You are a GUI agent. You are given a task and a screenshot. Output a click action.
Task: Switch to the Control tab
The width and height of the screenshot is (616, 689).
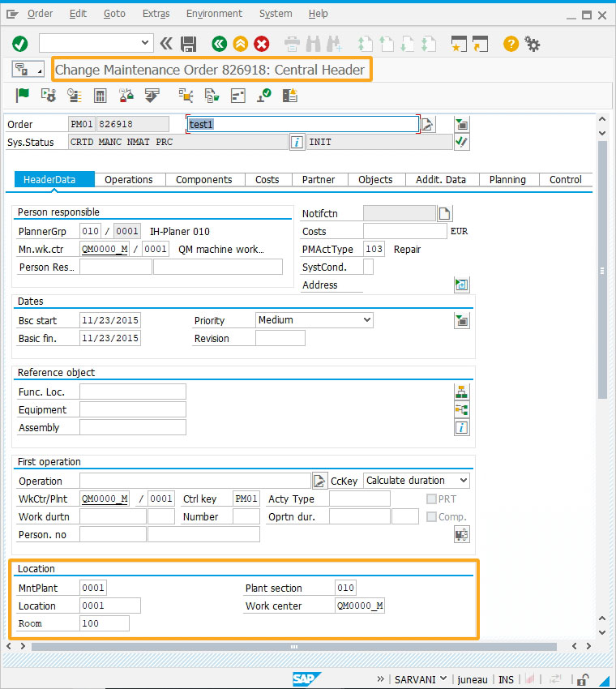566,180
